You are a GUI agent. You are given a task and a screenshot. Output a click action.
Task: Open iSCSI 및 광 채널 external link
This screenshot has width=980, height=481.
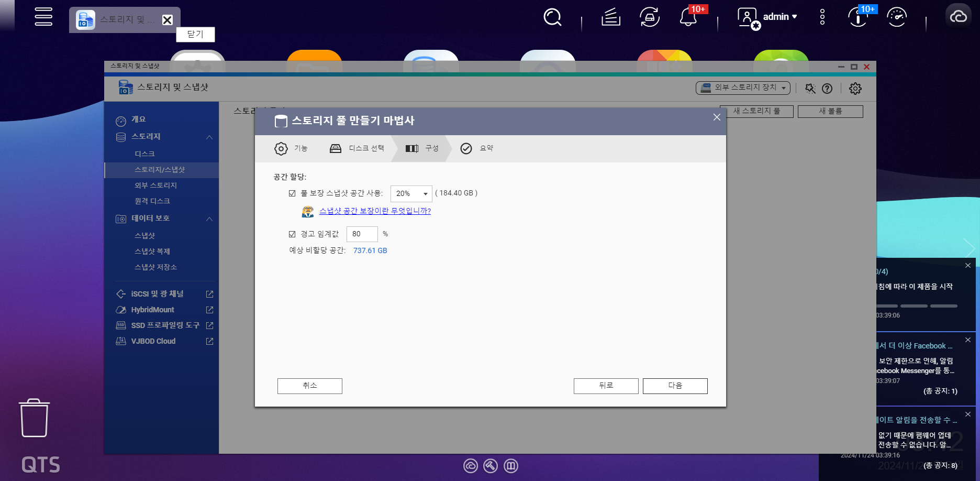point(157,294)
